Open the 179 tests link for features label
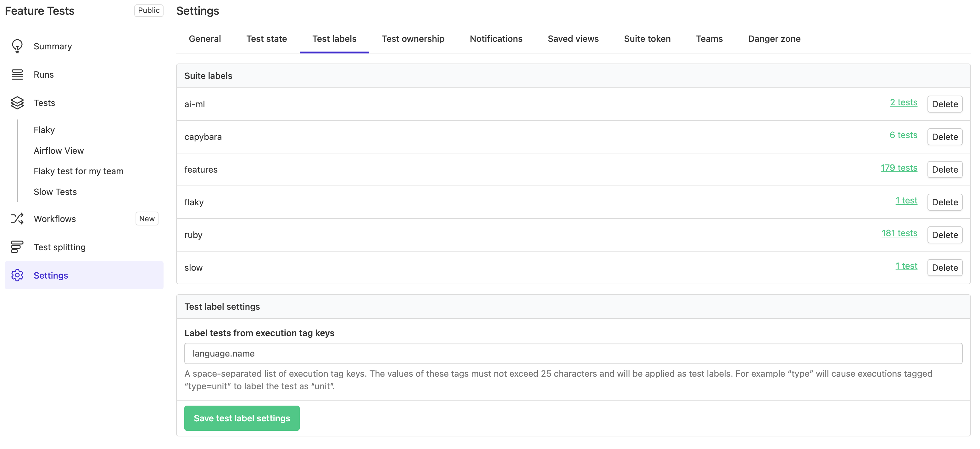The width and height of the screenshot is (980, 449). coord(899,168)
